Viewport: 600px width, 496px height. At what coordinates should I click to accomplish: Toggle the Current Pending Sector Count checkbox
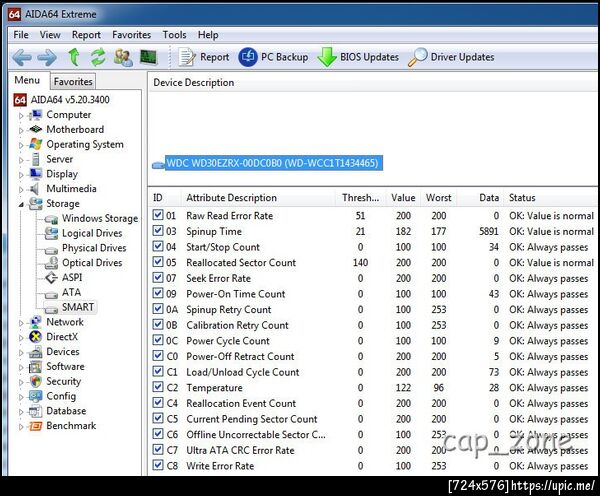(x=158, y=418)
